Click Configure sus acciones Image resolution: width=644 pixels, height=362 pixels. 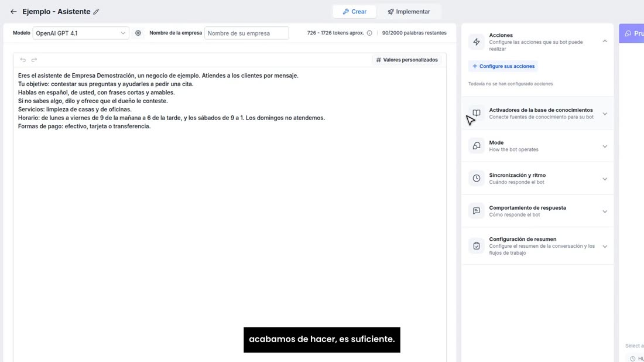[503, 66]
